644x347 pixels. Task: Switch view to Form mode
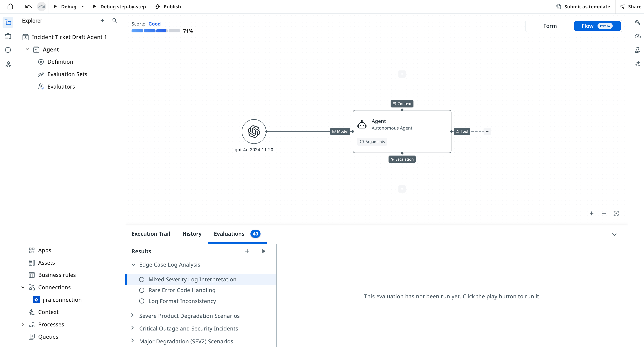[x=550, y=26]
